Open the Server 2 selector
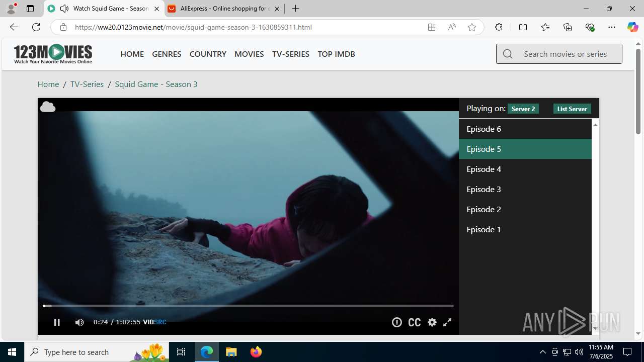The width and height of the screenshot is (644, 362). 523,109
